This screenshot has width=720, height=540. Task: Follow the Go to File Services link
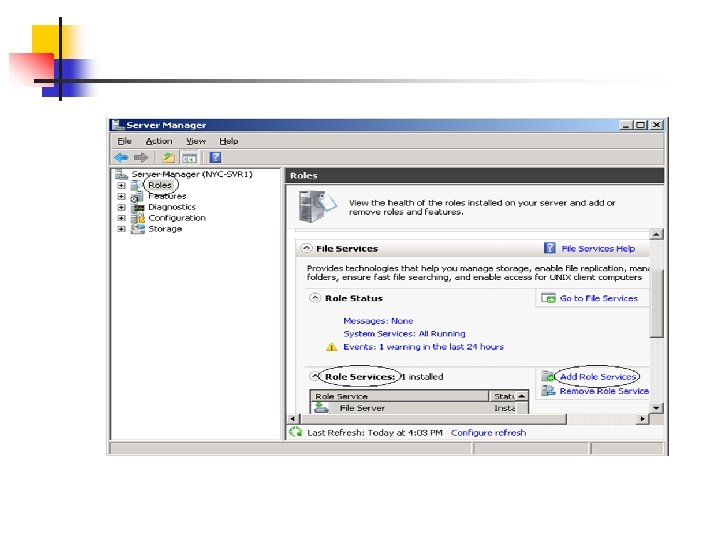599,298
